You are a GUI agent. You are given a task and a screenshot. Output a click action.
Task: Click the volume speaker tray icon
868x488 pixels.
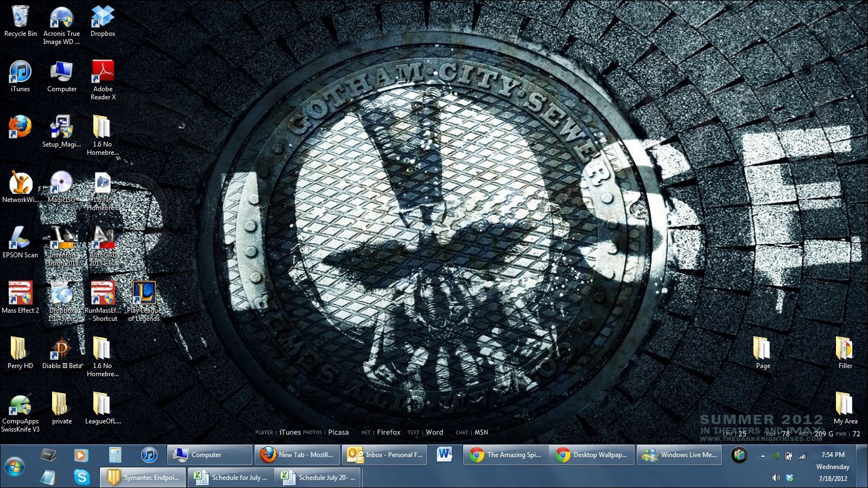(776, 478)
